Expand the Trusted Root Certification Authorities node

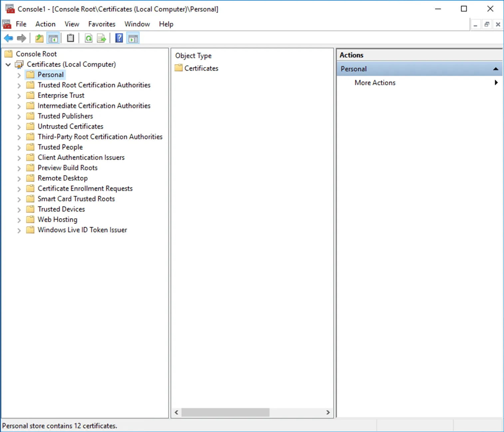pos(19,85)
